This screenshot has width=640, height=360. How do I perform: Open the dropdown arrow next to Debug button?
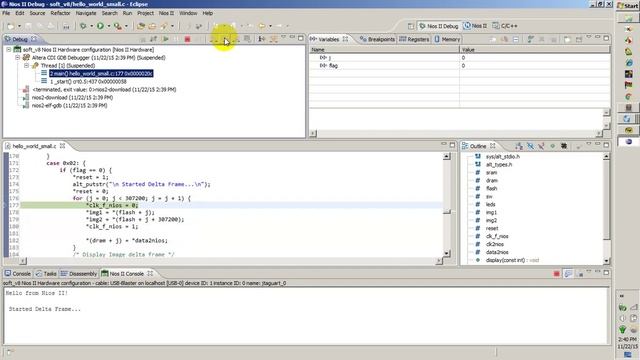click(91, 26)
